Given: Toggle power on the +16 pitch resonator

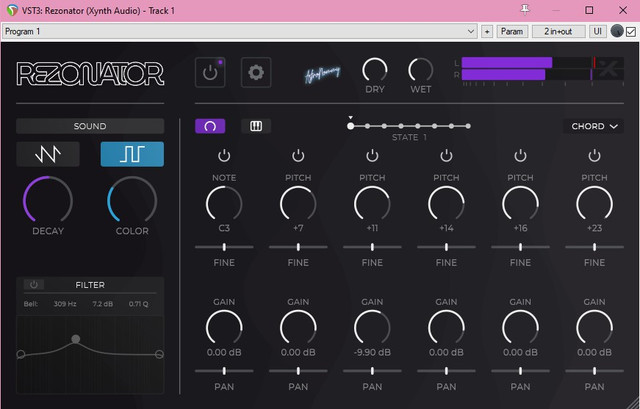Looking at the screenshot, I should [x=520, y=156].
